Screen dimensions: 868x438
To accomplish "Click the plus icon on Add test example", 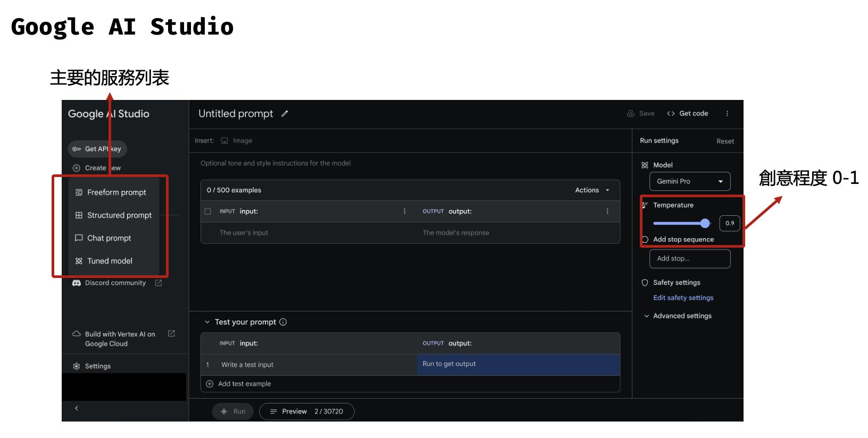I will tap(210, 384).
